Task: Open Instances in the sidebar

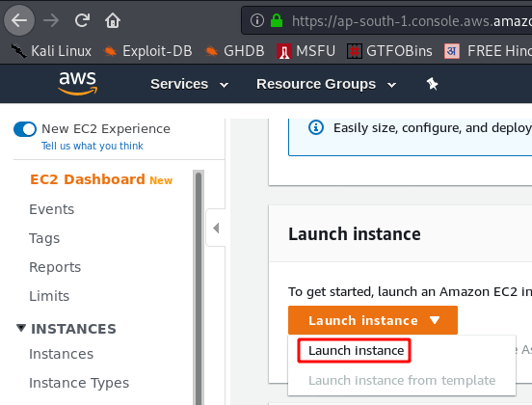Action: (61, 354)
